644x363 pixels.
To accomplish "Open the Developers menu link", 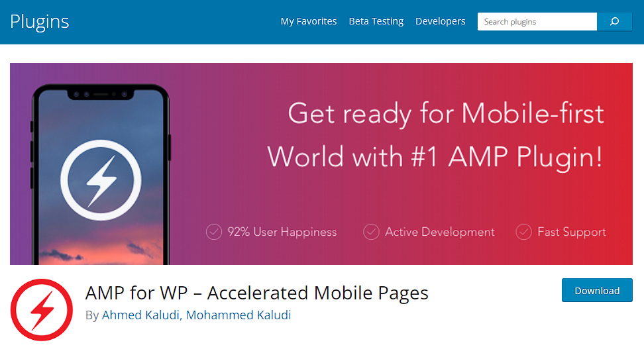I will pyautogui.click(x=441, y=21).
